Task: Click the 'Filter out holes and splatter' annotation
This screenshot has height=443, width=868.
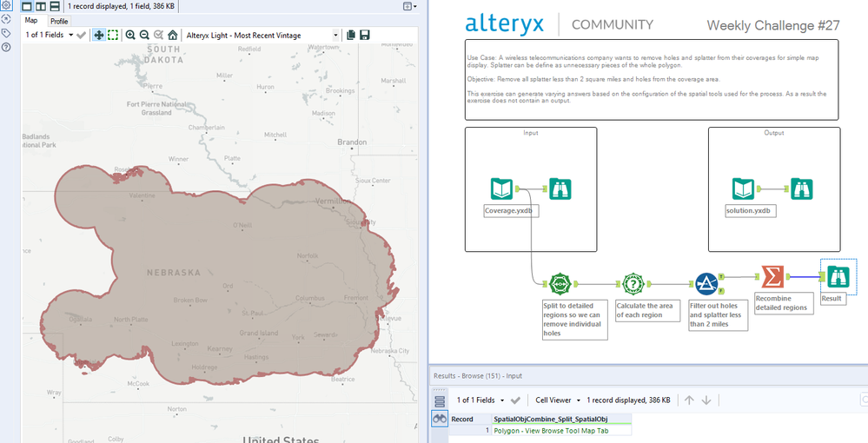Action: tap(718, 315)
